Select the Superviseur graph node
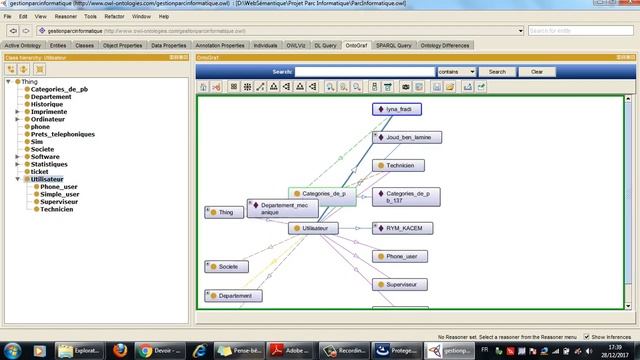Screen dimensions: 640x360 pos(400,284)
